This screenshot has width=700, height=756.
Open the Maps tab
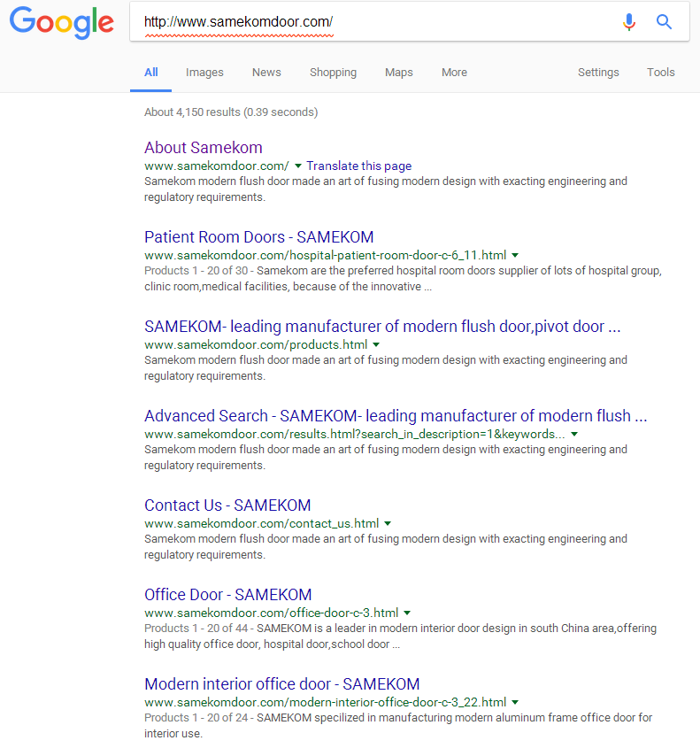399,73
